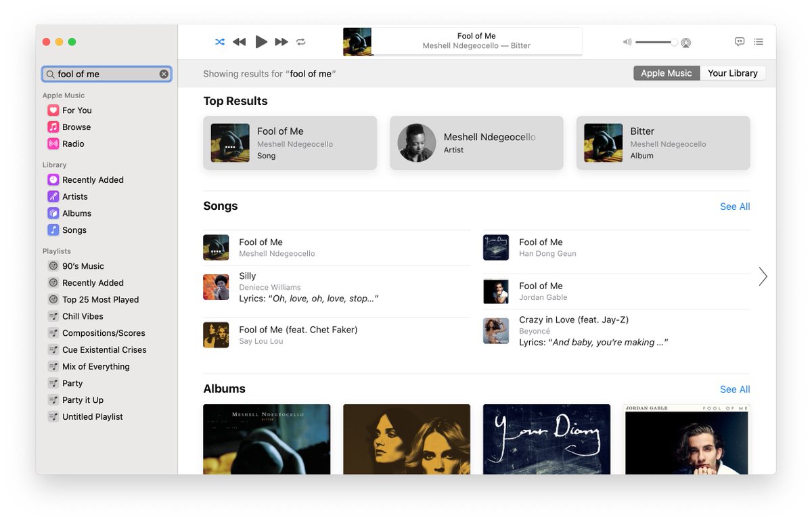Image resolution: width=812 pixels, height=522 pixels.
Task: Show lyrics panel icon
Action: (740, 42)
